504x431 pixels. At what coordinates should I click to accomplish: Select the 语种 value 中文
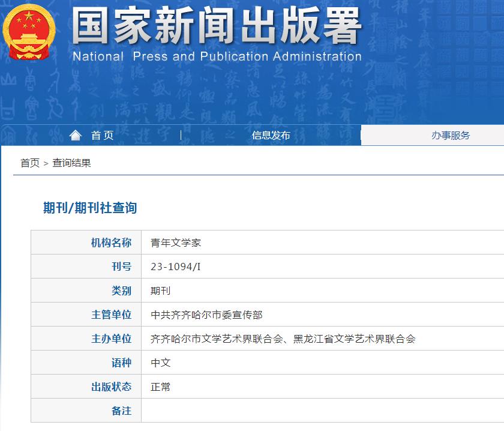tap(158, 363)
